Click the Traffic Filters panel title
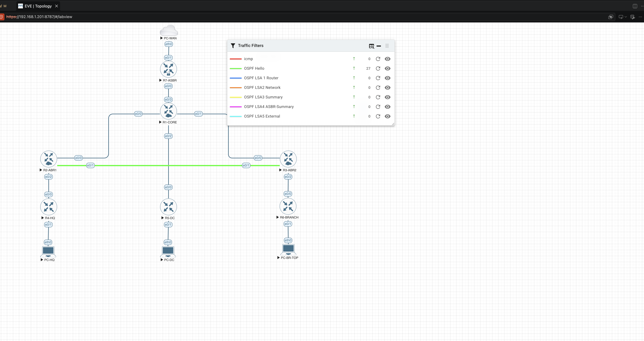Viewport: 644px width, 341px height. point(251,46)
